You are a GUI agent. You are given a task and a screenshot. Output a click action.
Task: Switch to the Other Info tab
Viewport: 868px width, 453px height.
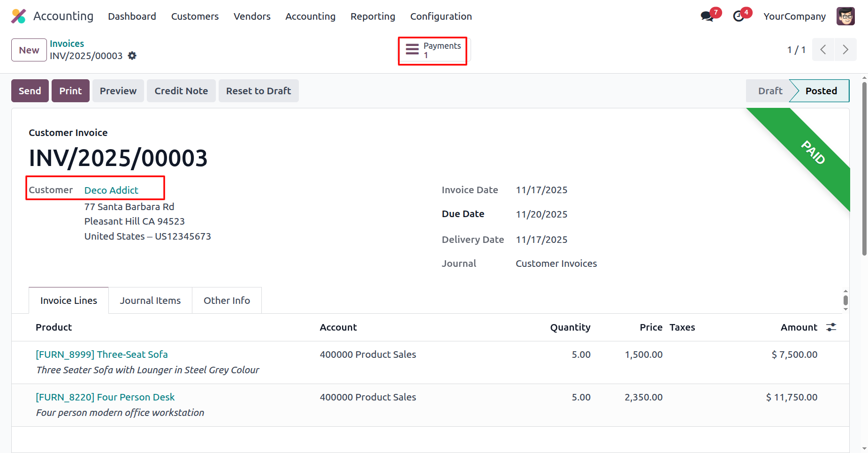tap(227, 301)
